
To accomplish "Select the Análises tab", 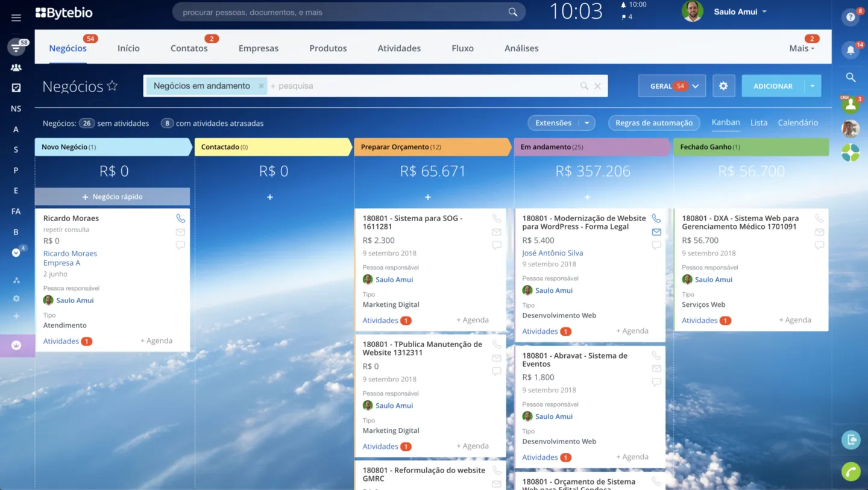I will (x=521, y=48).
